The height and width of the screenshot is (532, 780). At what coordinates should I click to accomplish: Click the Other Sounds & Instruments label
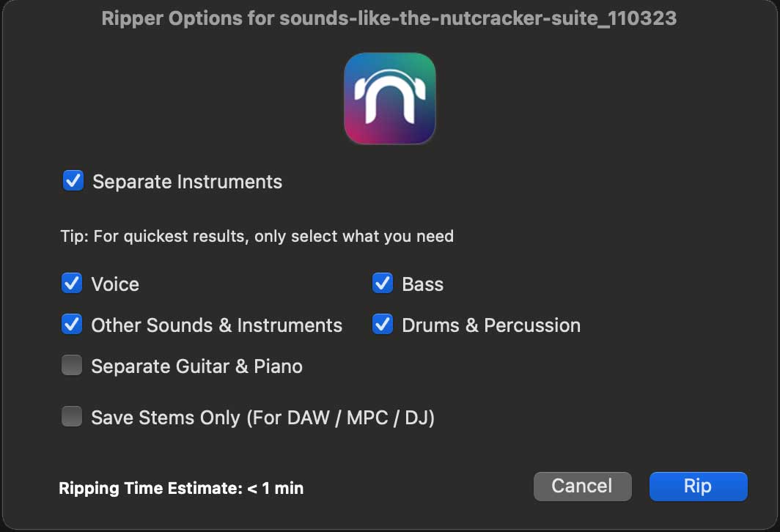point(216,325)
